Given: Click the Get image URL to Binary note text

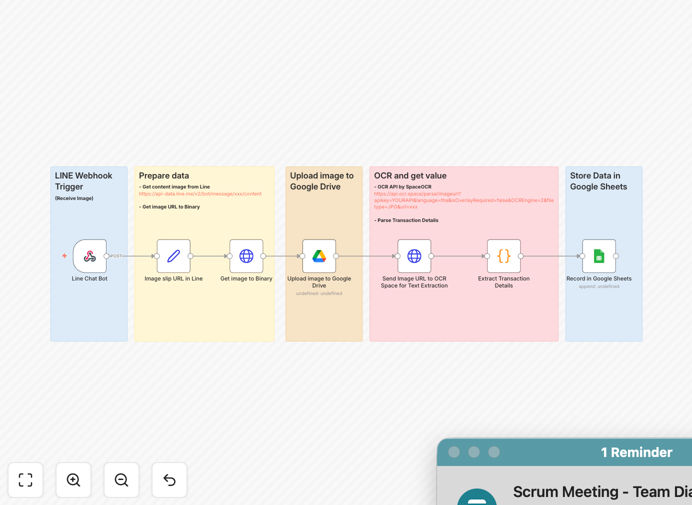Looking at the screenshot, I should tap(169, 207).
